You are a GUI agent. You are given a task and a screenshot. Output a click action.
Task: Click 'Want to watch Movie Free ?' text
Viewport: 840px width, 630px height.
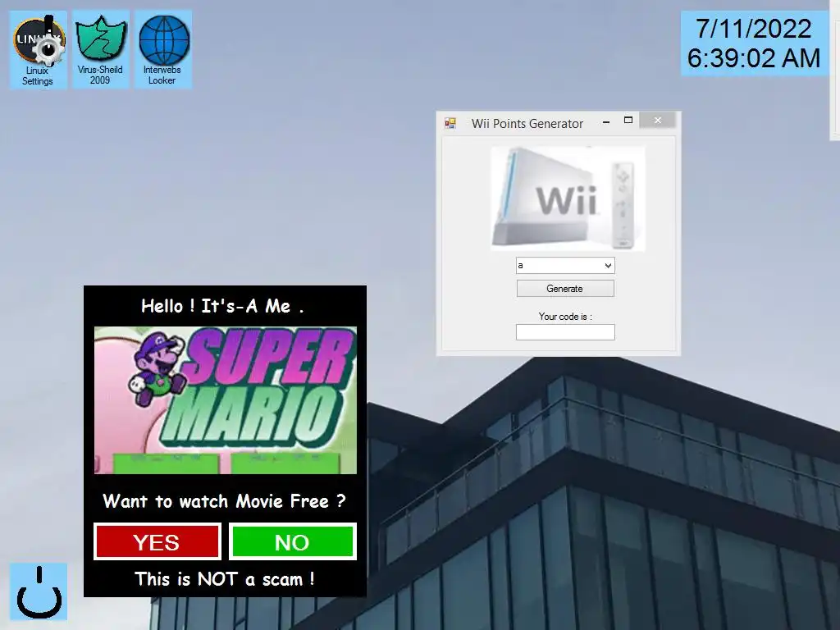[225, 501]
